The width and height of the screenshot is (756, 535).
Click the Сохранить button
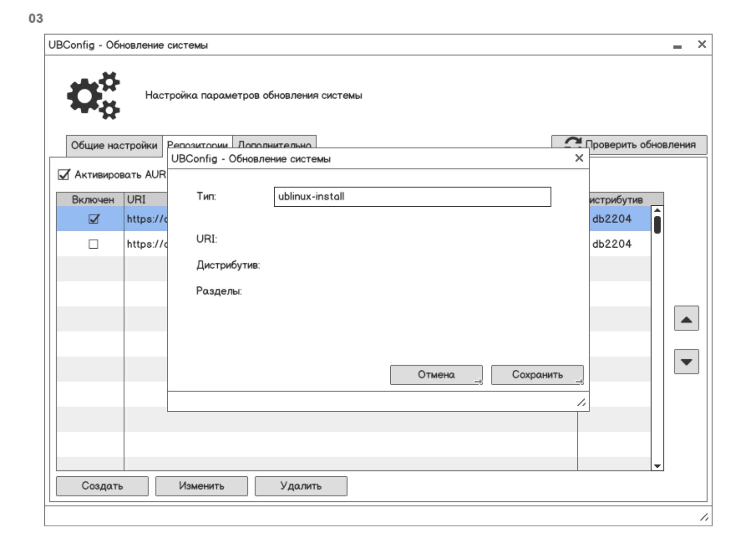[537, 375]
